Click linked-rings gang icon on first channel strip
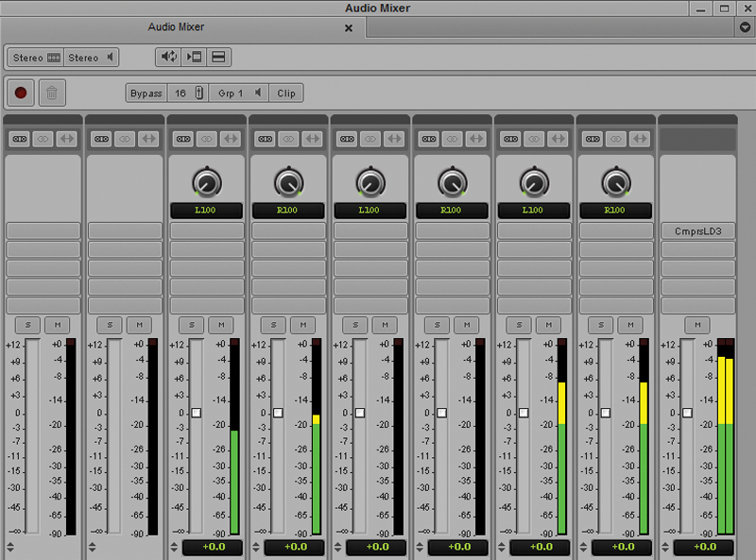The width and height of the screenshot is (756, 560). pos(43,139)
